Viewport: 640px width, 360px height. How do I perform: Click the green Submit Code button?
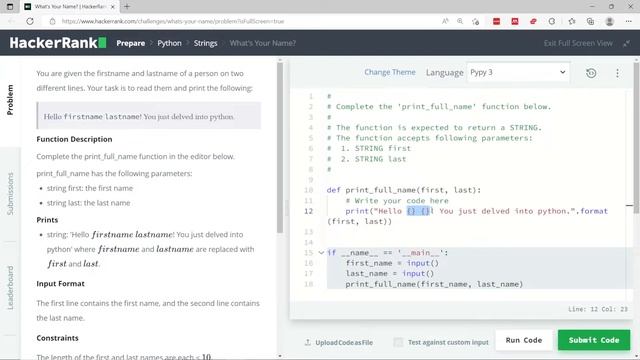[594, 340]
